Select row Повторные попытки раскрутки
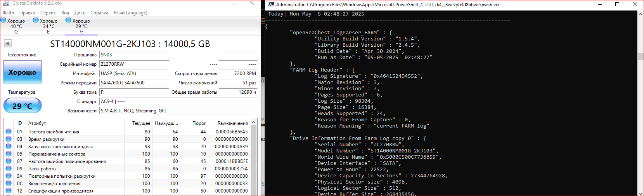The image size is (644, 196). (127, 176)
